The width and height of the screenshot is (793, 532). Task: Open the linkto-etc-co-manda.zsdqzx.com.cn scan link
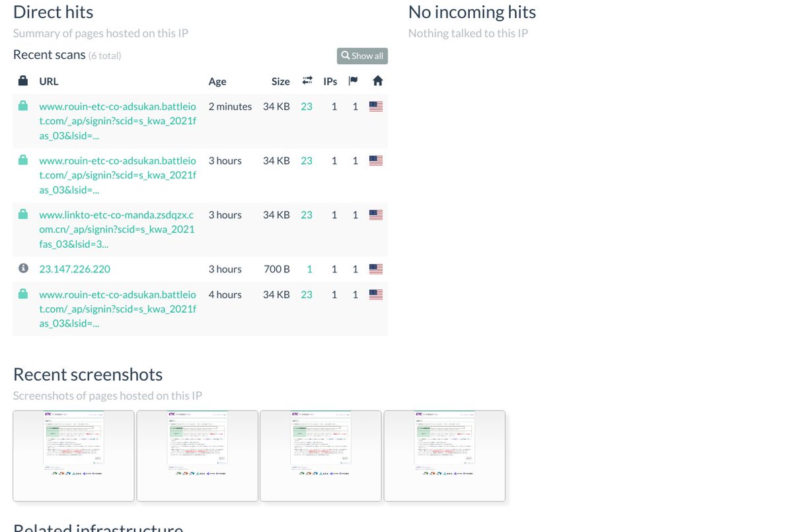tap(117, 229)
